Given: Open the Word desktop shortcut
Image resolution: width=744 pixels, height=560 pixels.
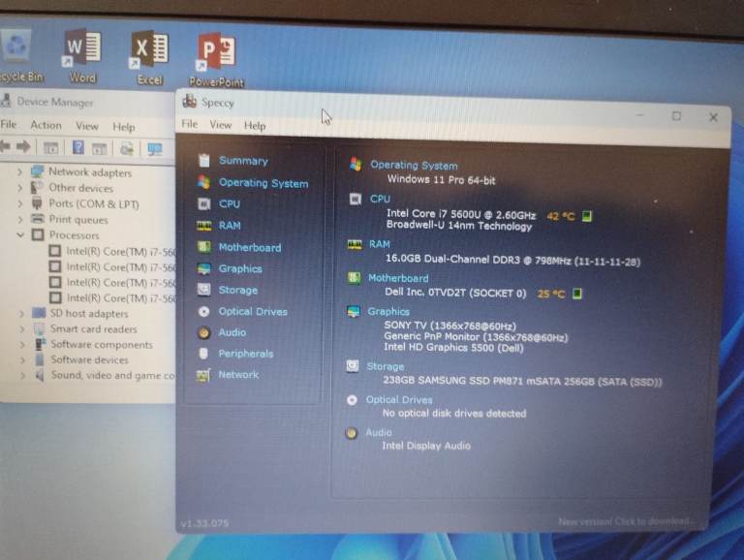Looking at the screenshot, I should click(82, 55).
